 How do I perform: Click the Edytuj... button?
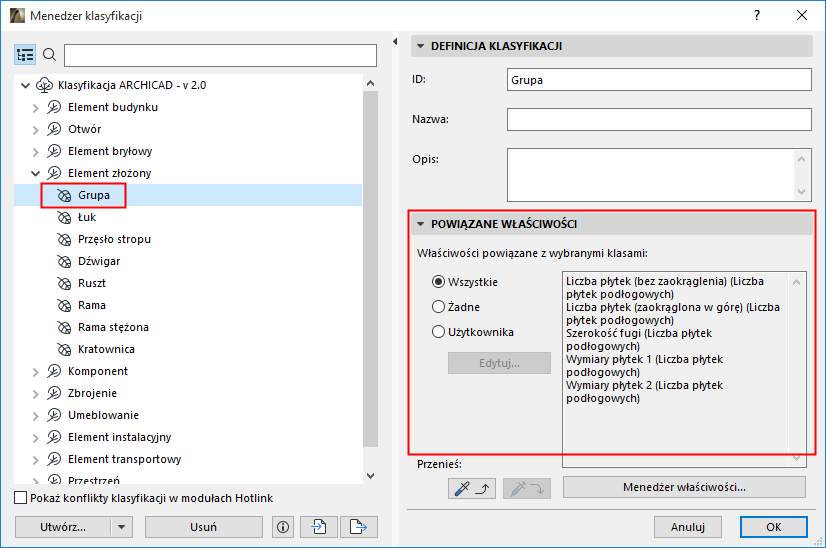click(x=499, y=363)
